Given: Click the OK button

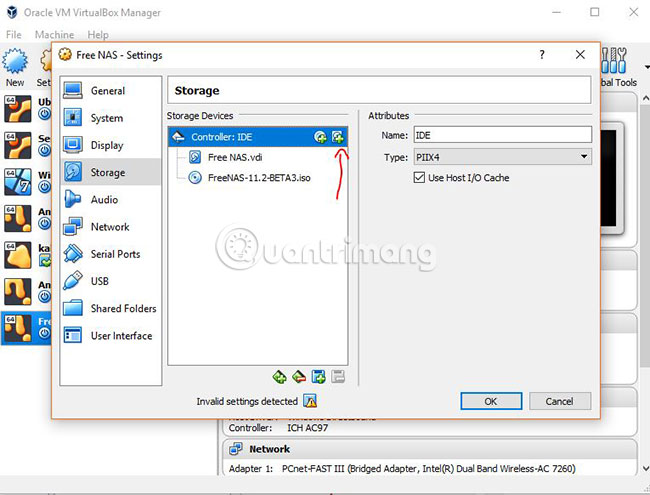Looking at the screenshot, I should click(x=491, y=401).
